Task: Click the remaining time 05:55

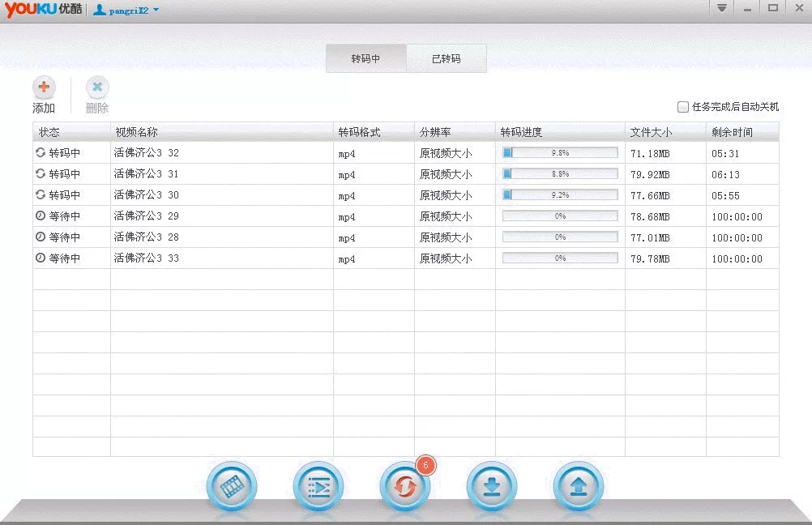Action: (x=725, y=196)
